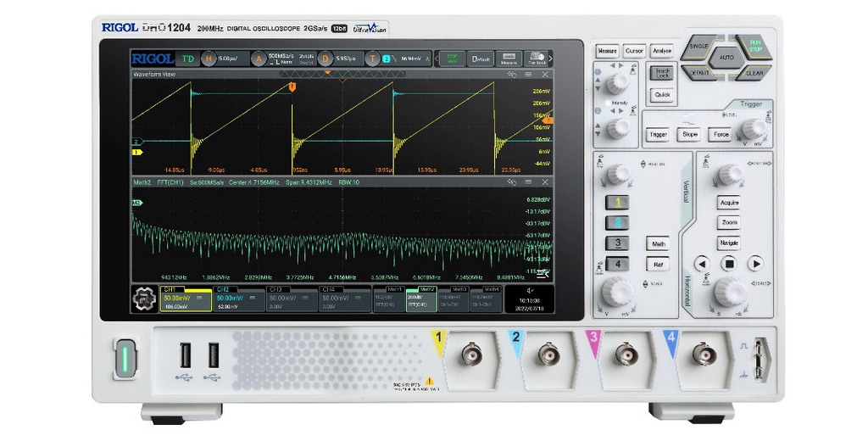Tap the on-screen Default shortcut icon

480,59
